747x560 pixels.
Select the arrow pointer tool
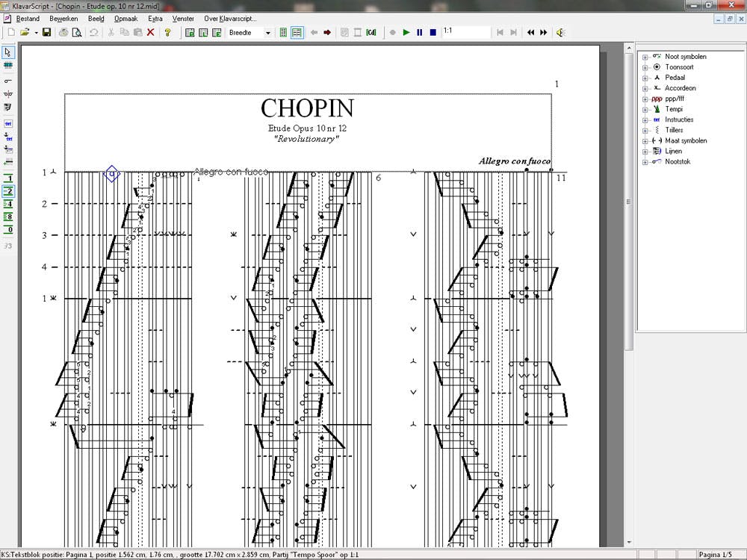pos(8,52)
